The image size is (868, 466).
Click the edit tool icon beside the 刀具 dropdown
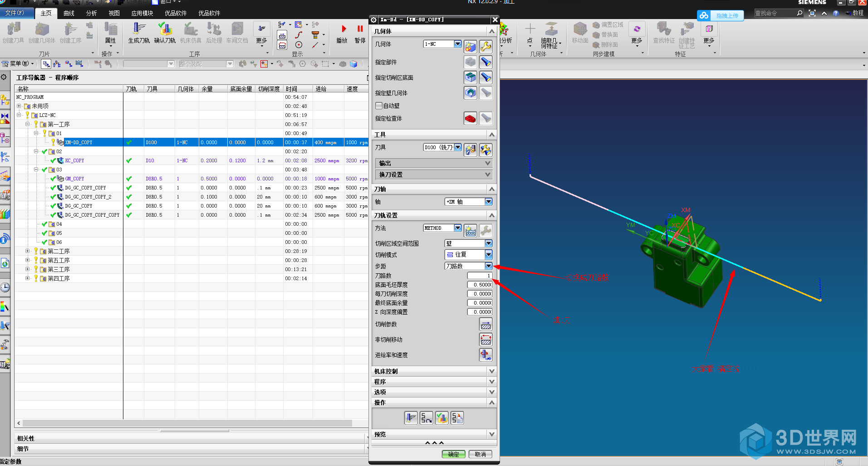(x=486, y=150)
